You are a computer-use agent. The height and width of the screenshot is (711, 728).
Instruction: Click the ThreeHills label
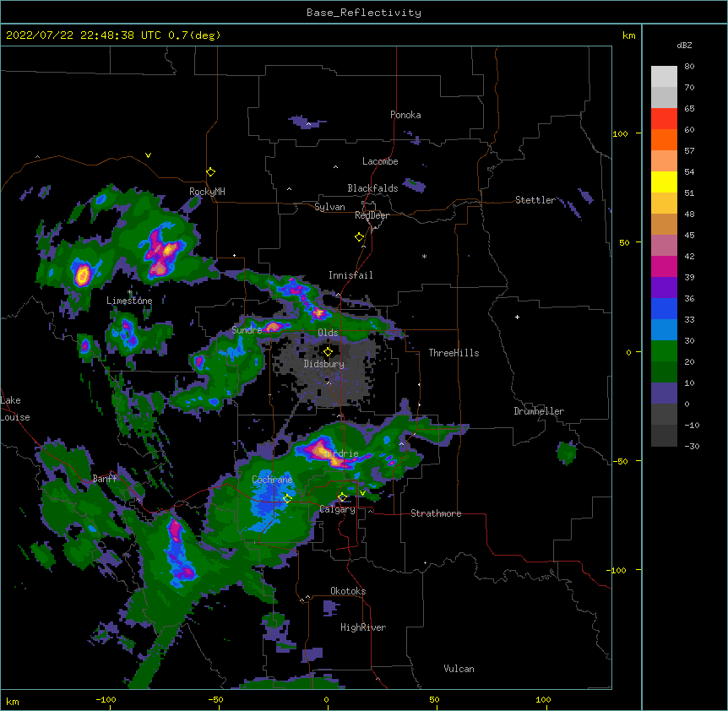click(454, 353)
